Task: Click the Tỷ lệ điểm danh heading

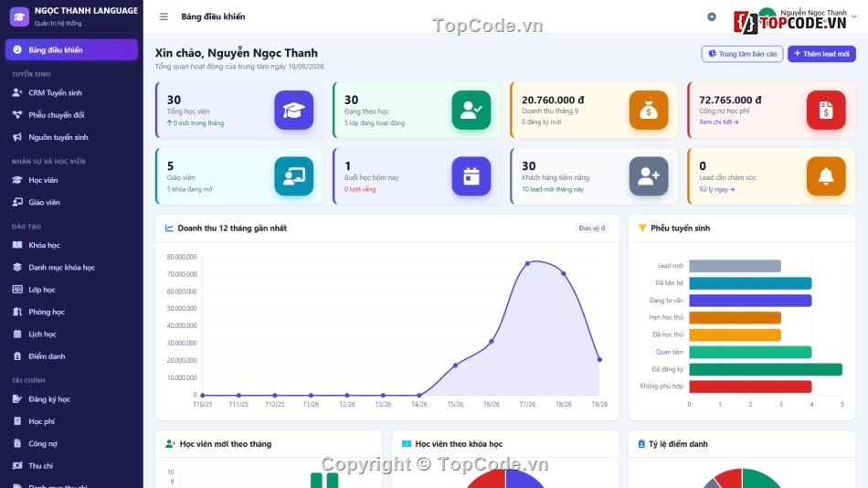Action: click(678, 444)
